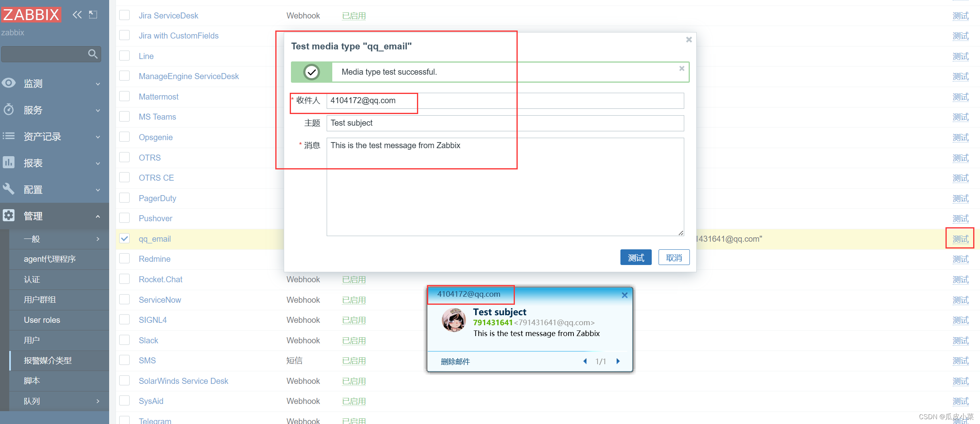Click 删除邮件 in the mail popup
This screenshot has height=424, width=980.
pyautogui.click(x=455, y=361)
